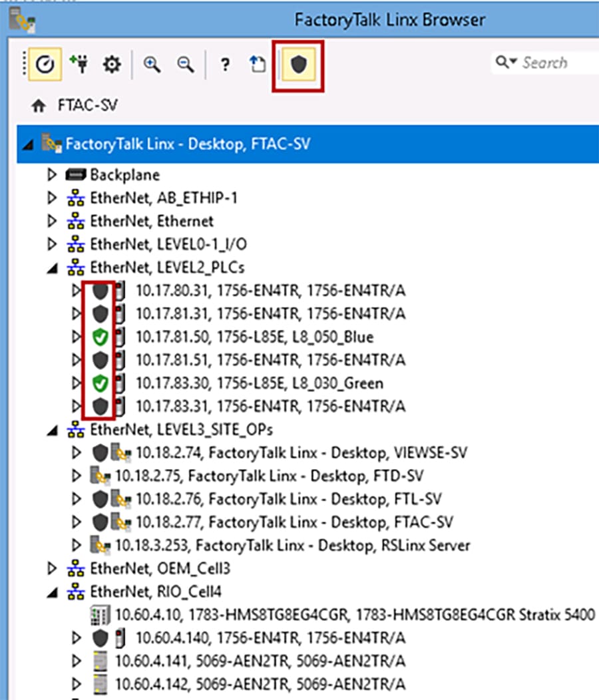Screen dimensions: 599x700
Task: Click the zoom in magnifier
Action: [x=152, y=65]
